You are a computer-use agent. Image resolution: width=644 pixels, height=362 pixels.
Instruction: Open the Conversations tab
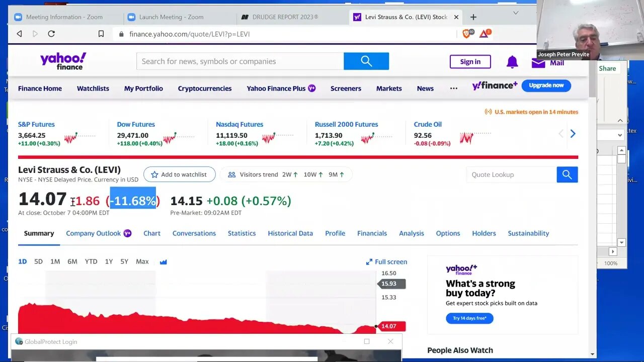pos(194,233)
